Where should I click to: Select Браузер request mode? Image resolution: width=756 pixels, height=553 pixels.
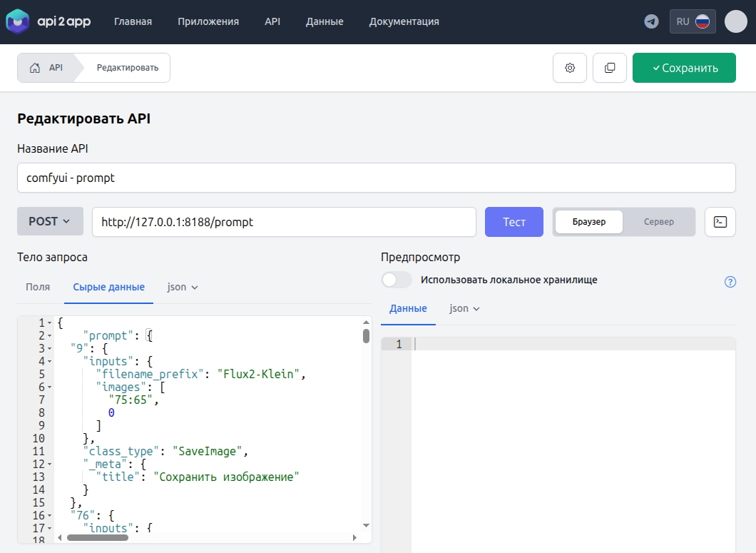[x=589, y=222]
